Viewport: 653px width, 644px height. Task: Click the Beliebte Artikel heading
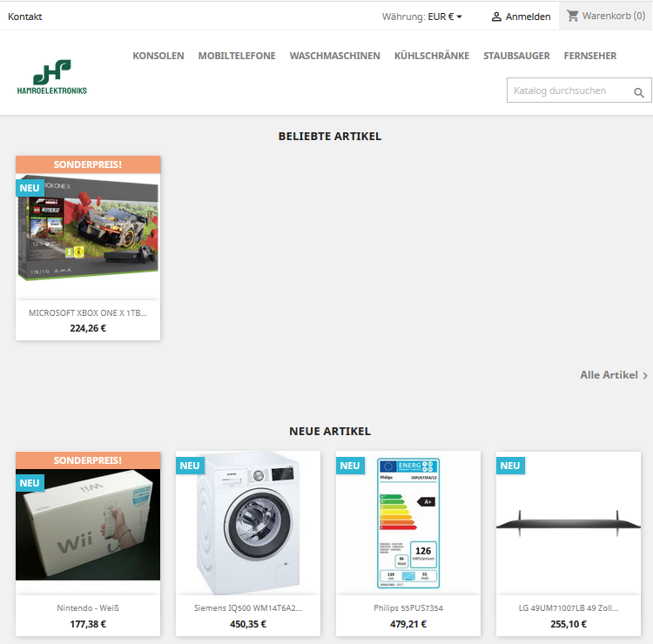tap(330, 137)
